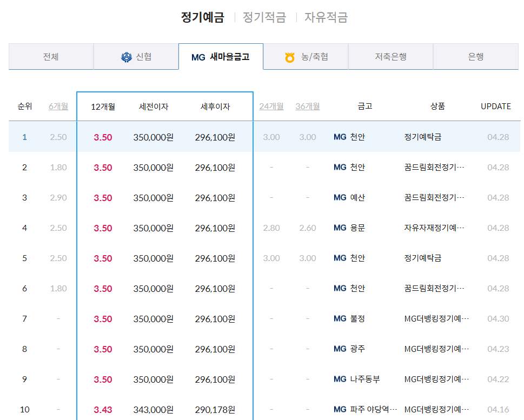This screenshot has height=420, width=524.
Task: Open rank 1 product 정기예탁금
Action: tap(423, 137)
